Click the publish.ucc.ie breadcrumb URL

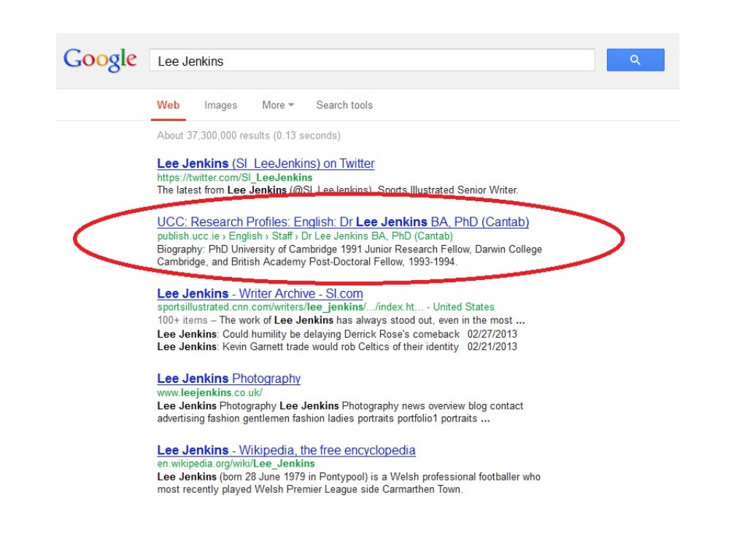click(305, 236)
